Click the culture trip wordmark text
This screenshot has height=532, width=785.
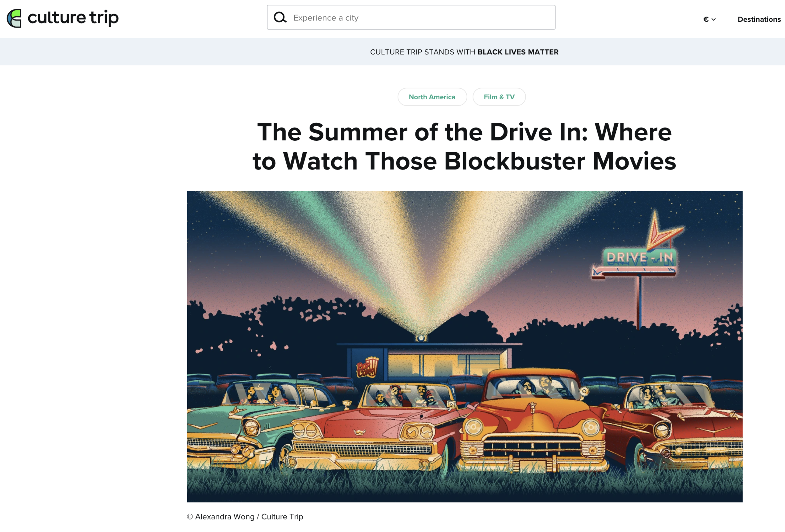coord(73,18)
